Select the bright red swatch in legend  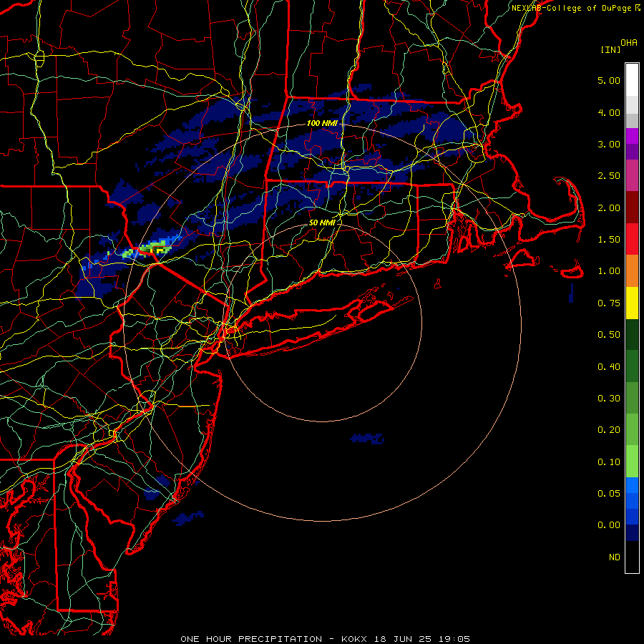click(x=632, y=240)
